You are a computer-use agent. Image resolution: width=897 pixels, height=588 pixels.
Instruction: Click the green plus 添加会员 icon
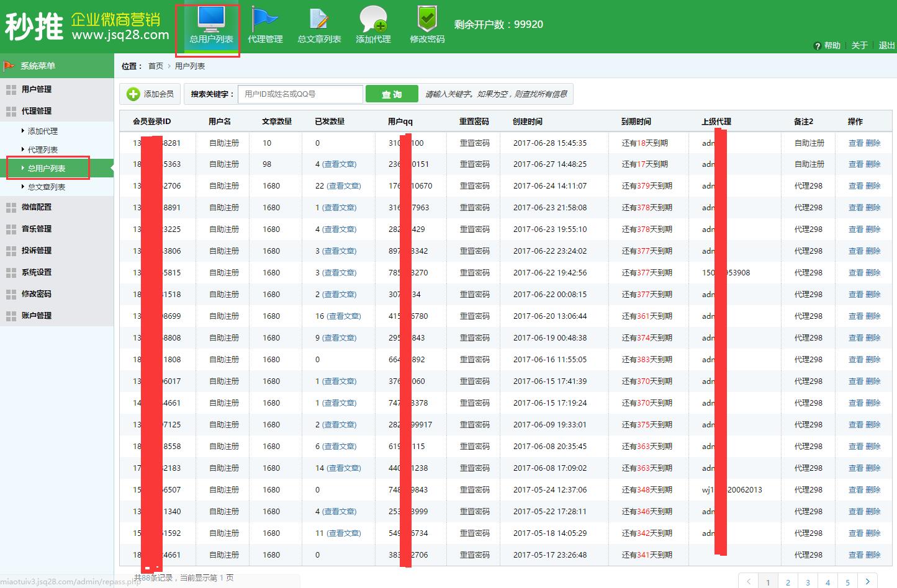pos(133,94)
